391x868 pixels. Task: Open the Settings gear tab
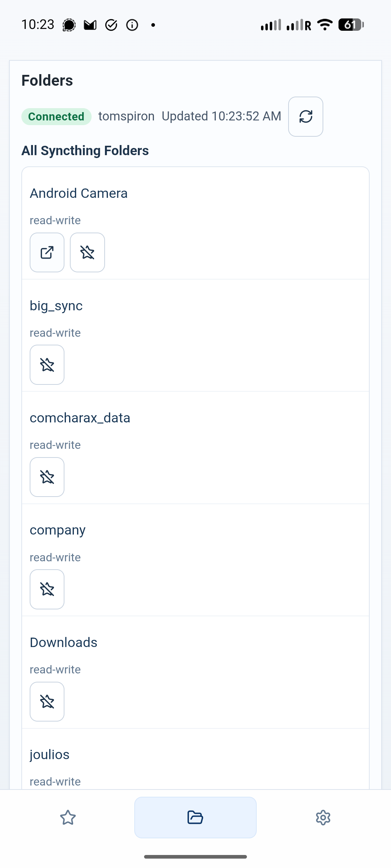[x=323, y=817]
